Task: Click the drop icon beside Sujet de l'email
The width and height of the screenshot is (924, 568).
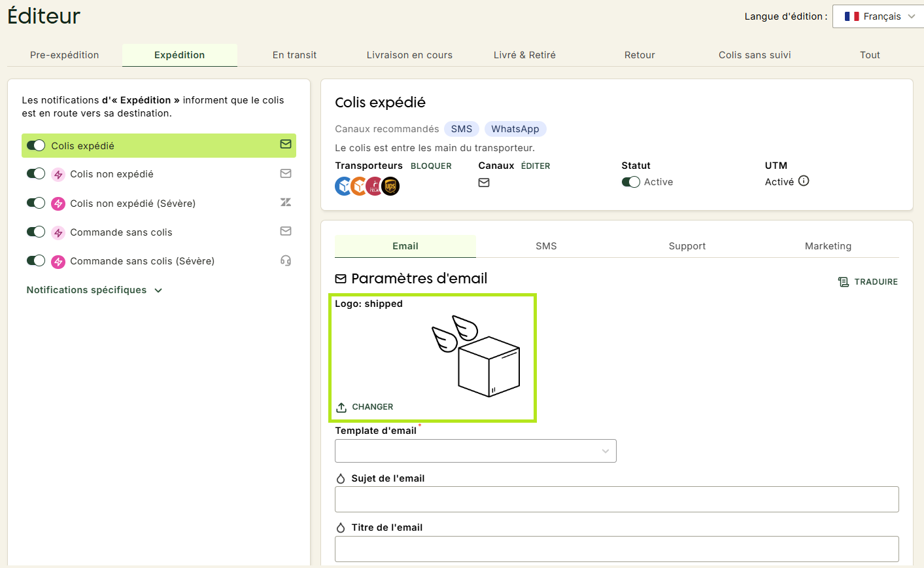Action: tap(341, 478)
